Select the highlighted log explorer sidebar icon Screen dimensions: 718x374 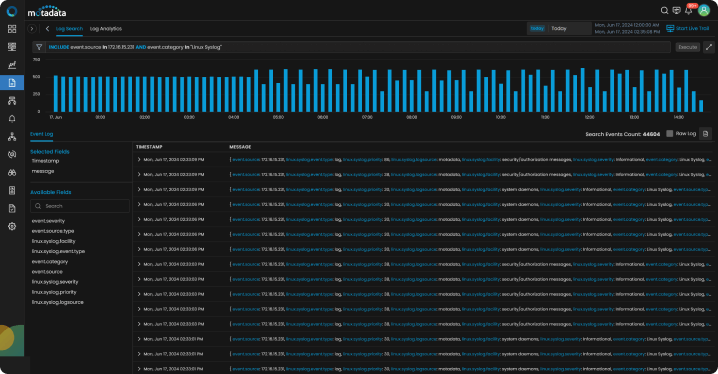click(x=12, y=82)
